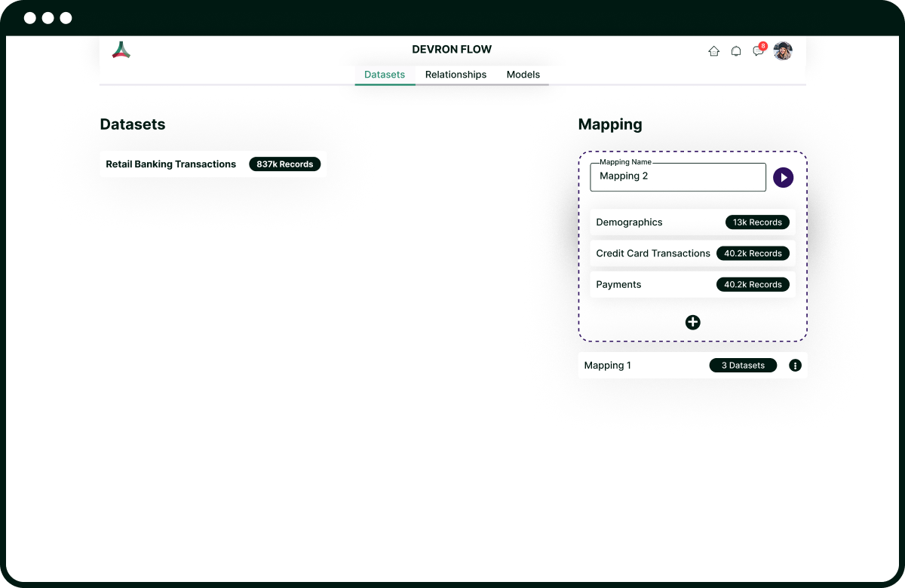Switch to the Datasets tab
Screen dimensions: 905x588
coord(385,75)
